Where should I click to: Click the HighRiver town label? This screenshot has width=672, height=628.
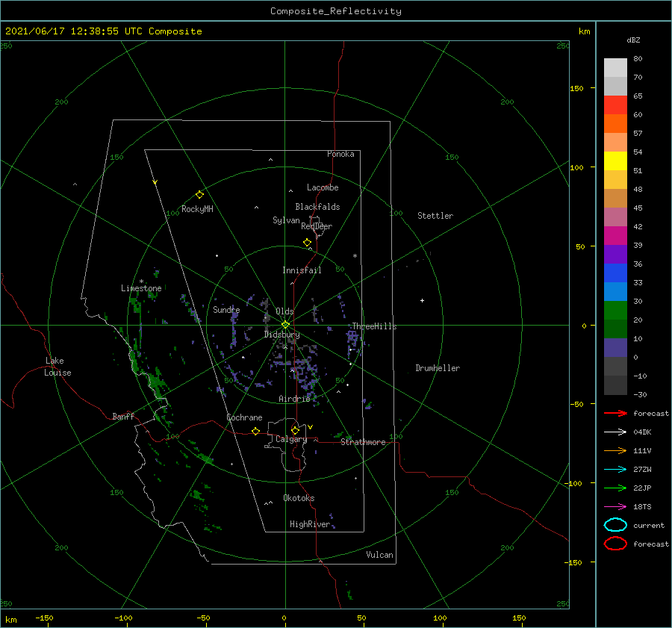(310, 524)
